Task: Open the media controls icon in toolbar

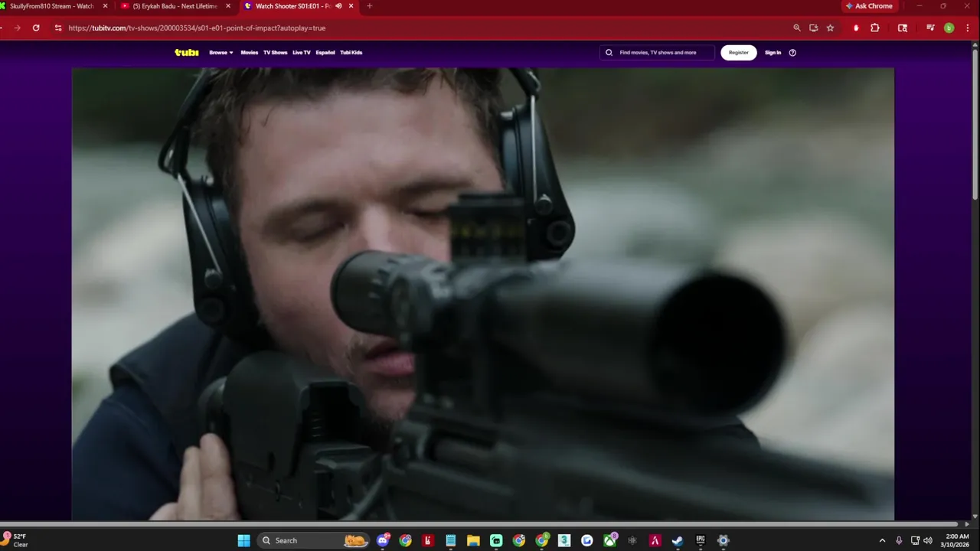Action: tap(930, 28)
